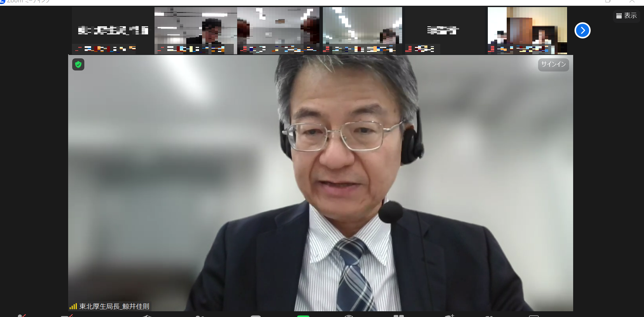Open the Chat icon in bottom toolbar
The width and height of the screenshot is (644, 317).
pyautogui.click(x=256, y=316)
